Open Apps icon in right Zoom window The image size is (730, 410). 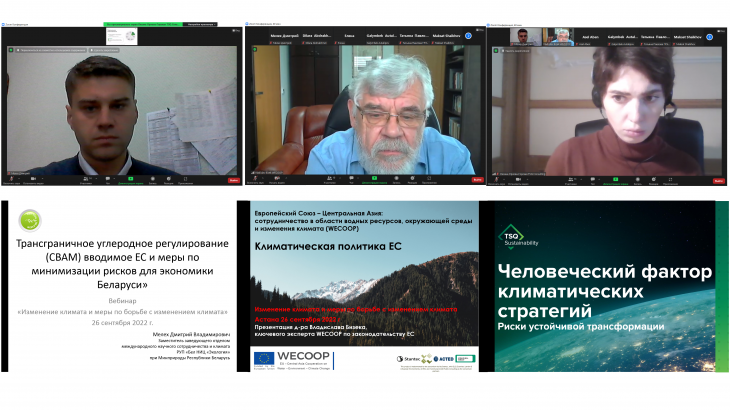click(670, 179)
